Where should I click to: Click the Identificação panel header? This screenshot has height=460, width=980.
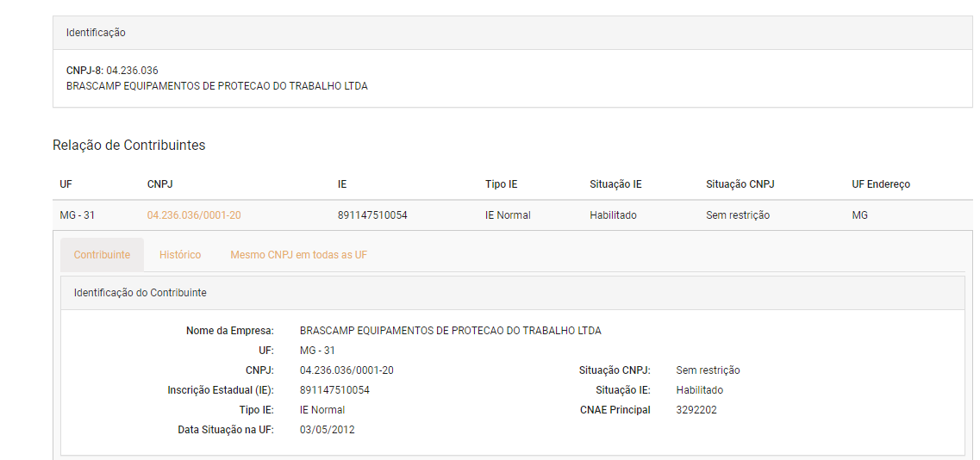pyautogui.click(x=513, y=33)
